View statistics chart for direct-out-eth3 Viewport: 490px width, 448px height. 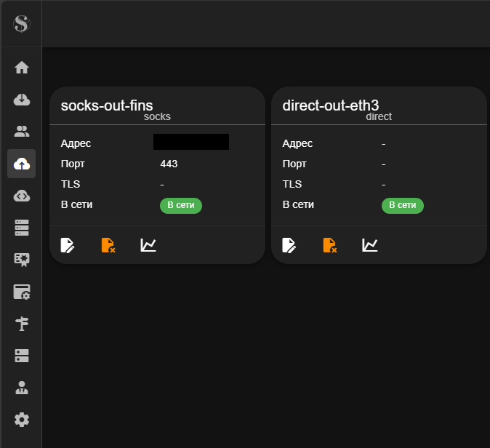pyautogui.click(x=370, y=245)
